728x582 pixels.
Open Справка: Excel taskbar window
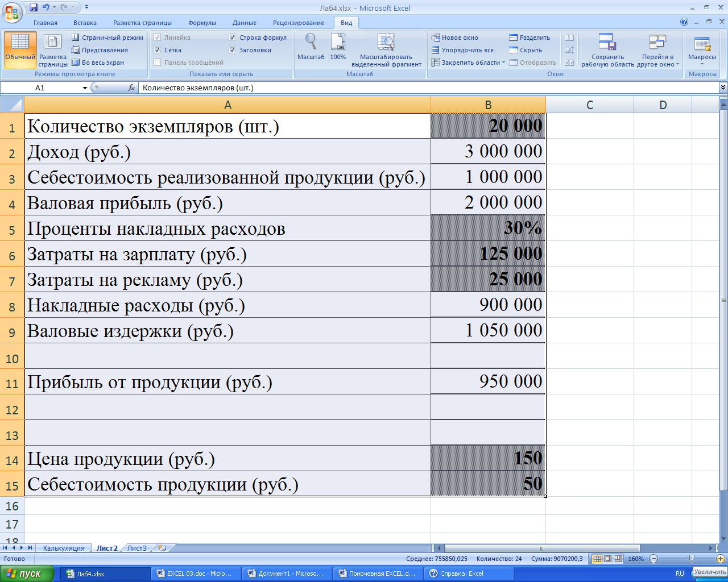pyautogui.click(x=470, y=573)
